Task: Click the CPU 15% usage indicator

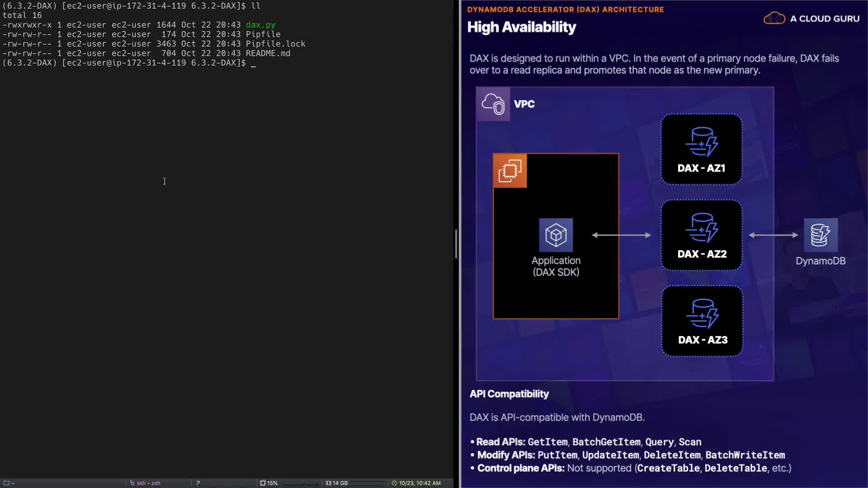Action: click(269, 483)
